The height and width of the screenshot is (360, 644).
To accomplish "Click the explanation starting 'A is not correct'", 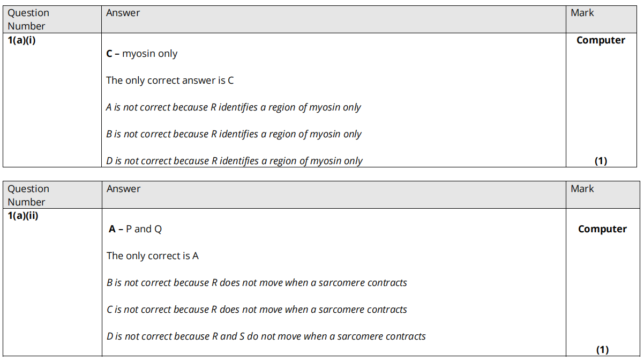I will click(x=234, y=107).
